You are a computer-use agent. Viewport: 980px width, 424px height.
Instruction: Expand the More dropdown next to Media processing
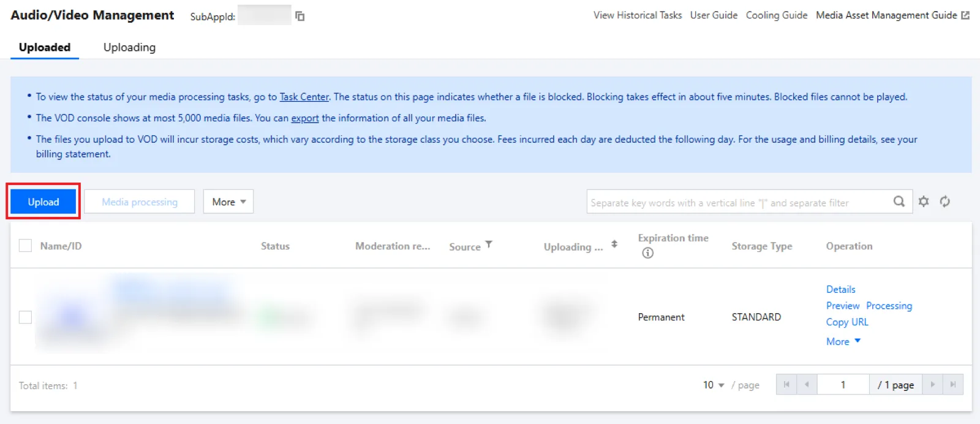coord(228,202)
